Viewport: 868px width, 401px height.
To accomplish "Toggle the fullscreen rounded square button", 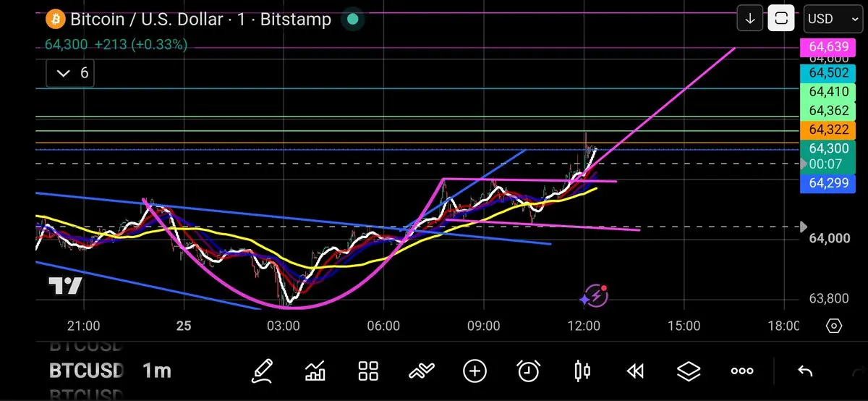I will pos(781,19).
